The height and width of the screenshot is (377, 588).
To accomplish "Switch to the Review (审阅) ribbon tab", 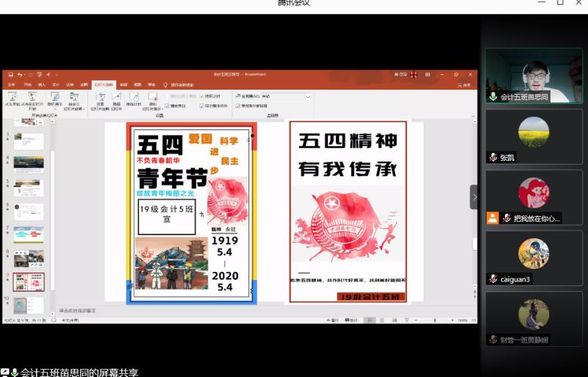I will pos(123,85).
